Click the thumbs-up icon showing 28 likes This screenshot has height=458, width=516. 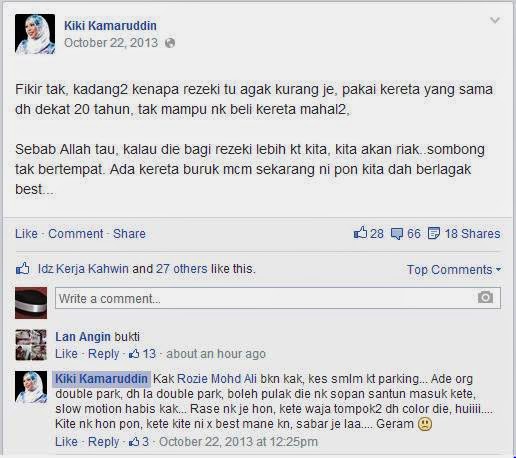pos(360,233)
